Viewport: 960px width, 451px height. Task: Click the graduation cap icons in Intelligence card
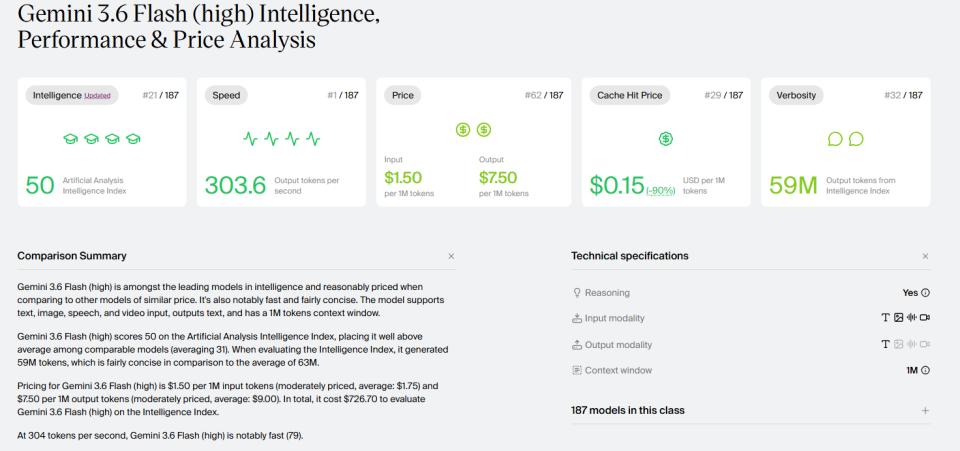click(102, 139)
